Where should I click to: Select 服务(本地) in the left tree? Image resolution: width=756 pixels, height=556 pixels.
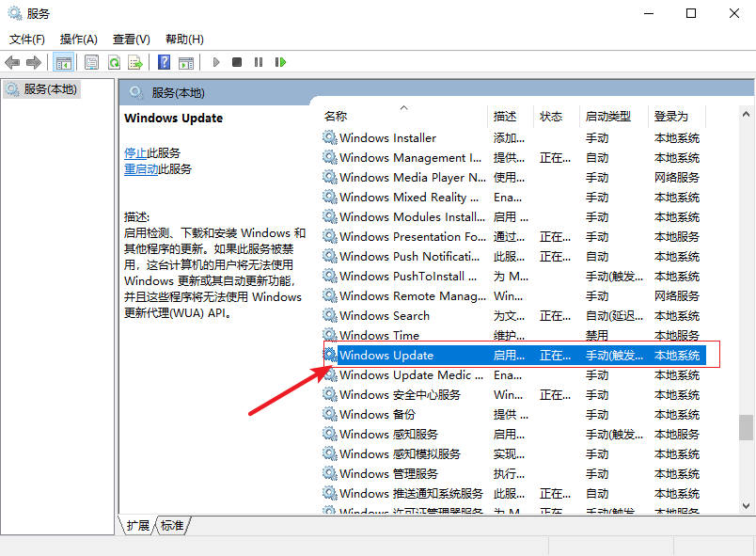coord(50,89)
